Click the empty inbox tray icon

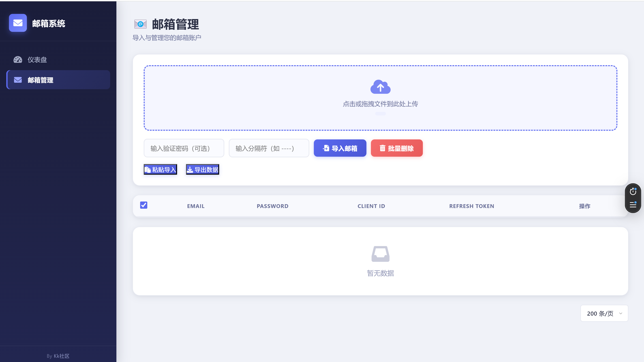pyautogui.click(x=380, y=254)
